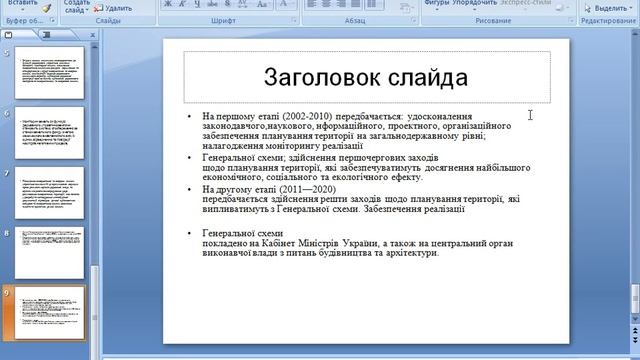This screenshot has width=640, height=360.
Task: Click Удалить slide button
Action: pyautogui.click(x=113, y=8)
